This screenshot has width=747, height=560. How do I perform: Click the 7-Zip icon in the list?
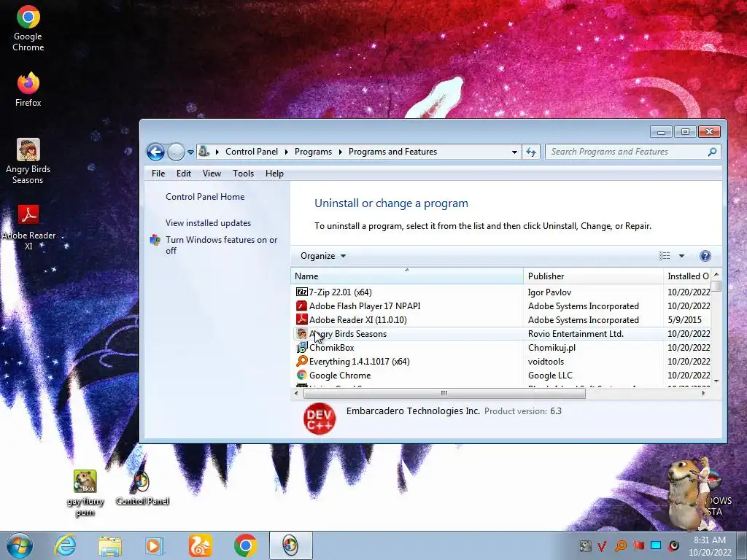point(301,292)
